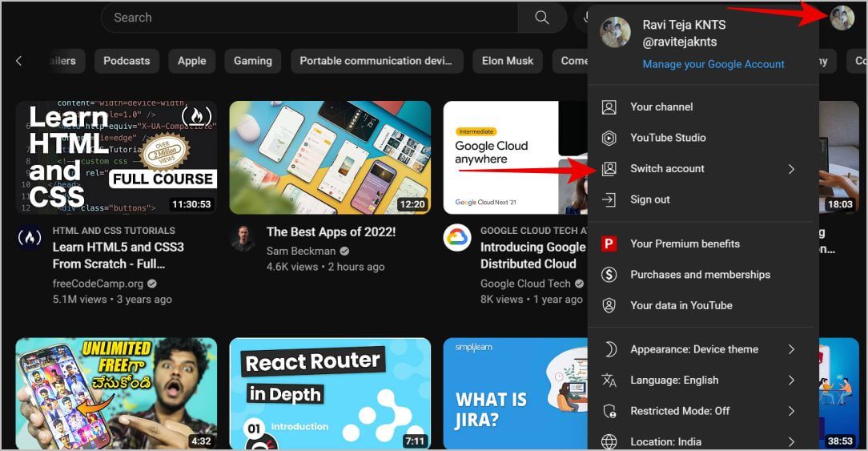
Task: Open the account avatar in top-right corner
Action: click(x=842, y=18)
